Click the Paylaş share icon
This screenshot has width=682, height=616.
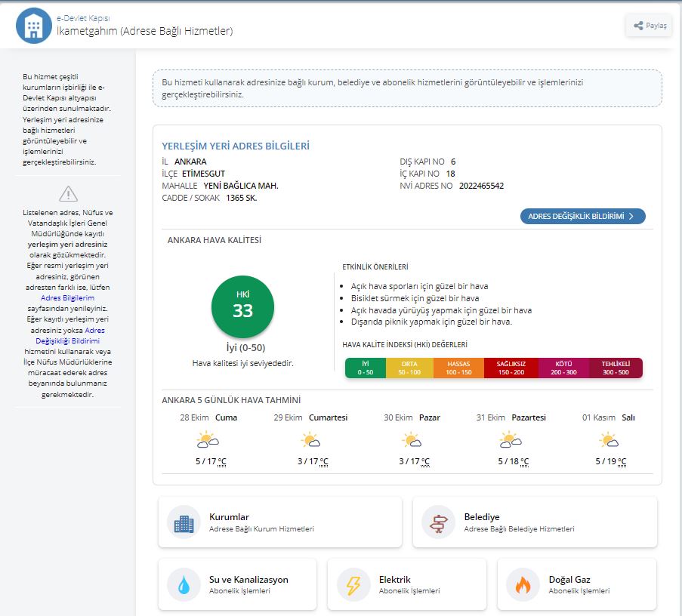click(x=638, y=26)
